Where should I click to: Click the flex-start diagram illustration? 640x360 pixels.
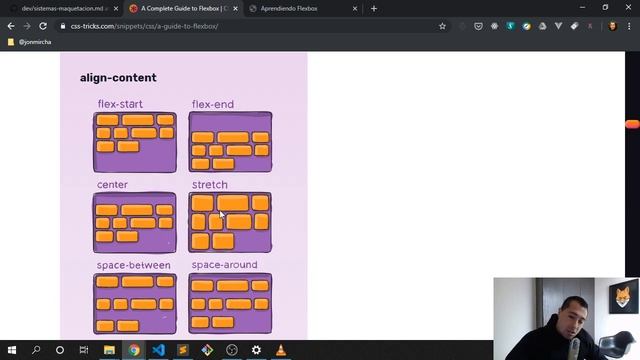pos(135,142)
